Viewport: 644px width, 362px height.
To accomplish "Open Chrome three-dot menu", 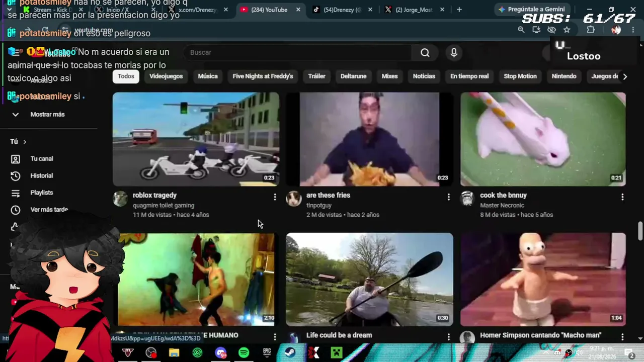I will [633, 30].
